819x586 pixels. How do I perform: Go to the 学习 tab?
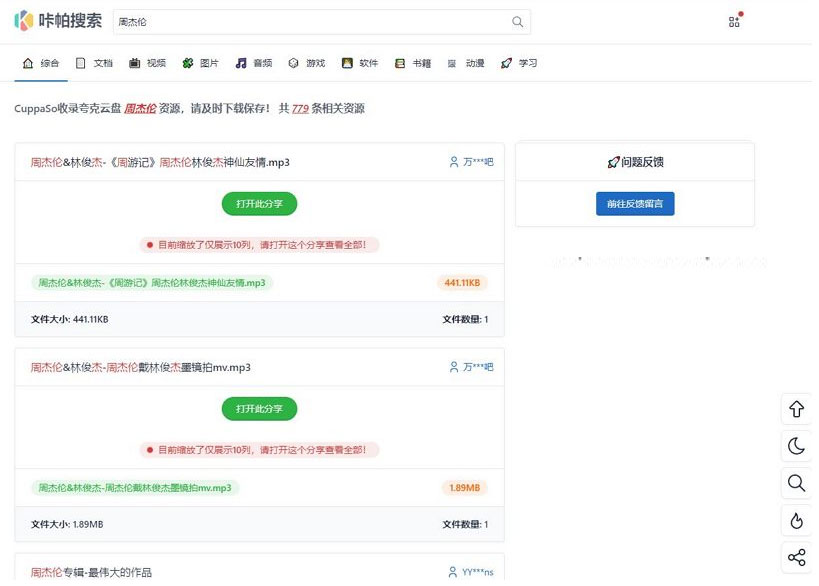tap(519, 63)
